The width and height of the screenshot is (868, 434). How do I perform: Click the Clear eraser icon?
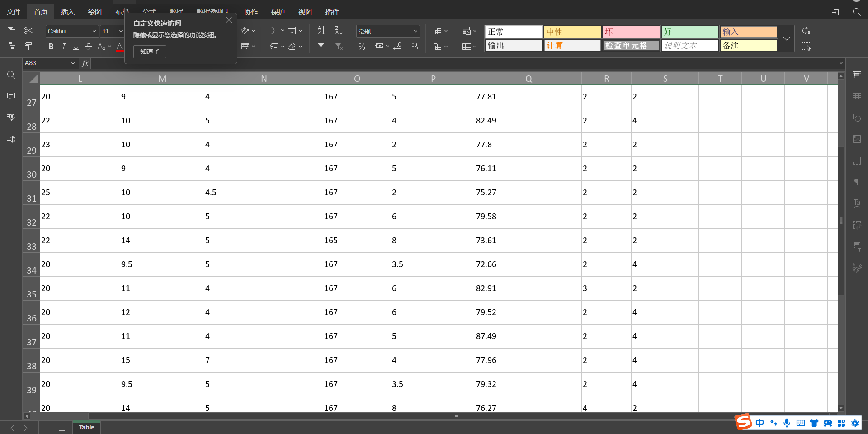tap(292, 46)
